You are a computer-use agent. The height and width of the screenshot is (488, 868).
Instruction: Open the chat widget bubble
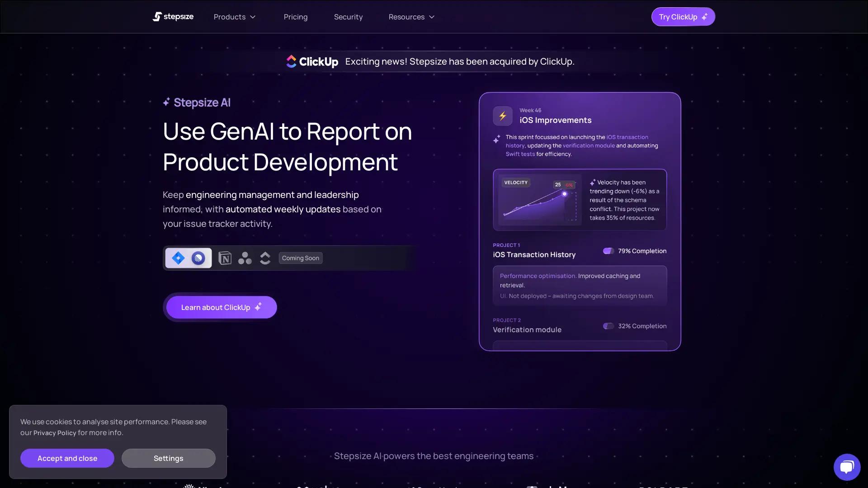coord(847,467)
